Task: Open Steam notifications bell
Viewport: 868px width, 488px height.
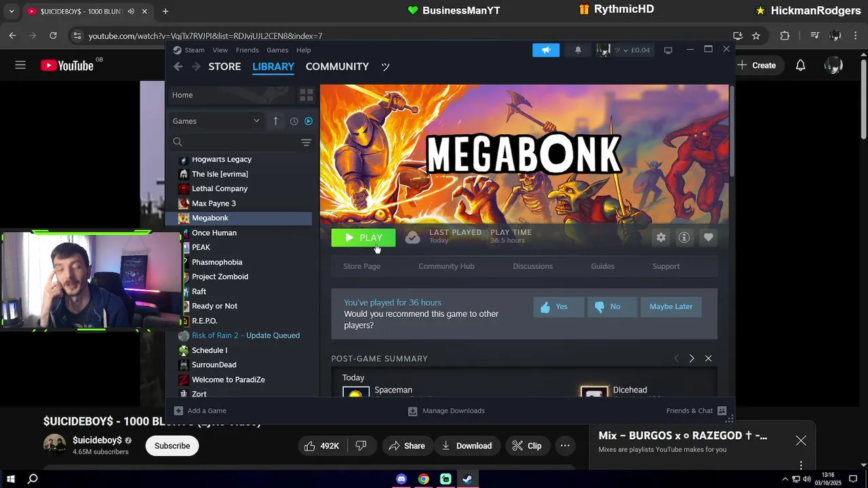Action: click(x=578, y=50)
